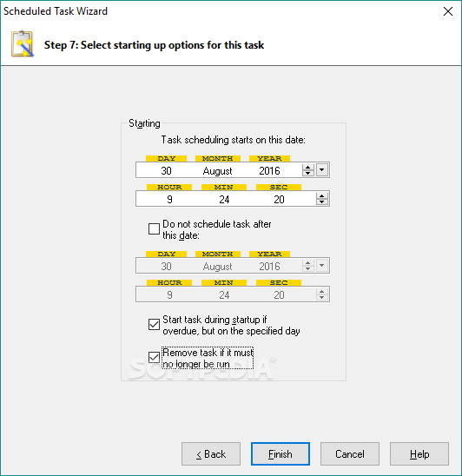Go back with the Back button
Screen dimensions: 462x476
pos(211,453)
